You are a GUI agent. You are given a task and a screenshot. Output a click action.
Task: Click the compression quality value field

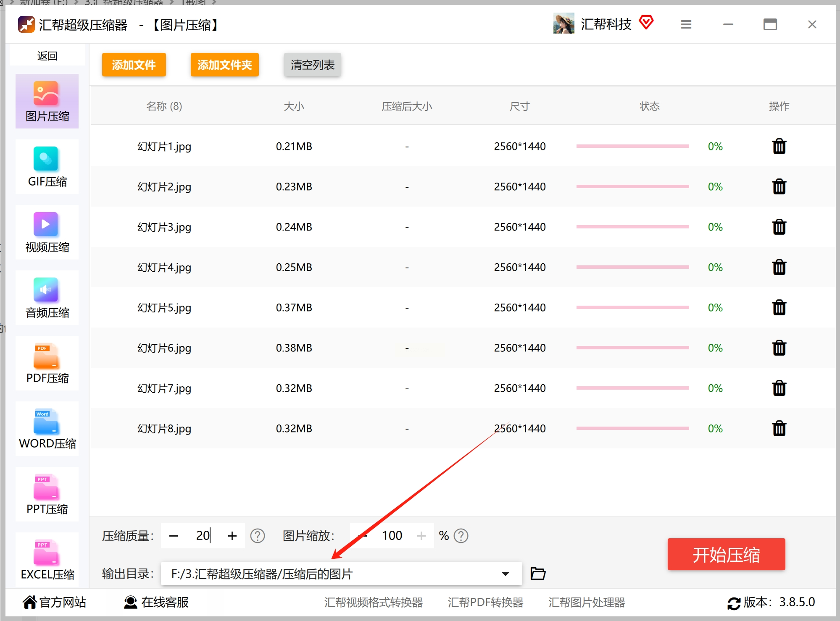pos(203,536)
